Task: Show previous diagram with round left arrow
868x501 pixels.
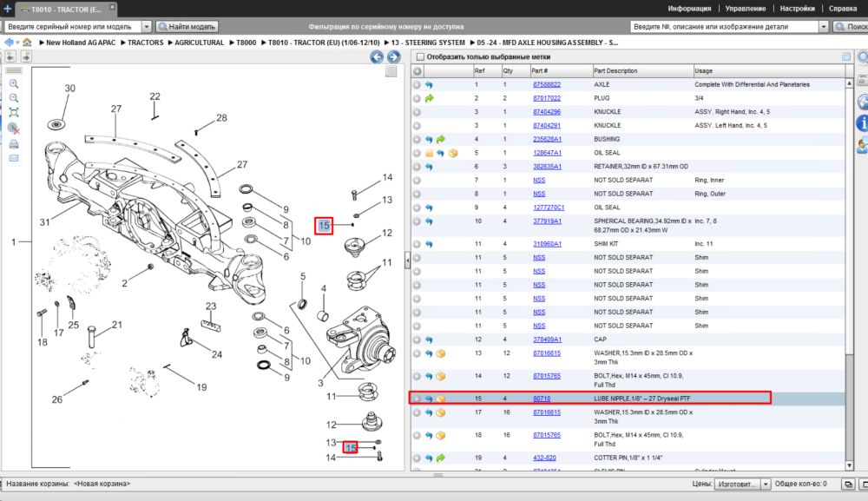Action: coord(377,56)
